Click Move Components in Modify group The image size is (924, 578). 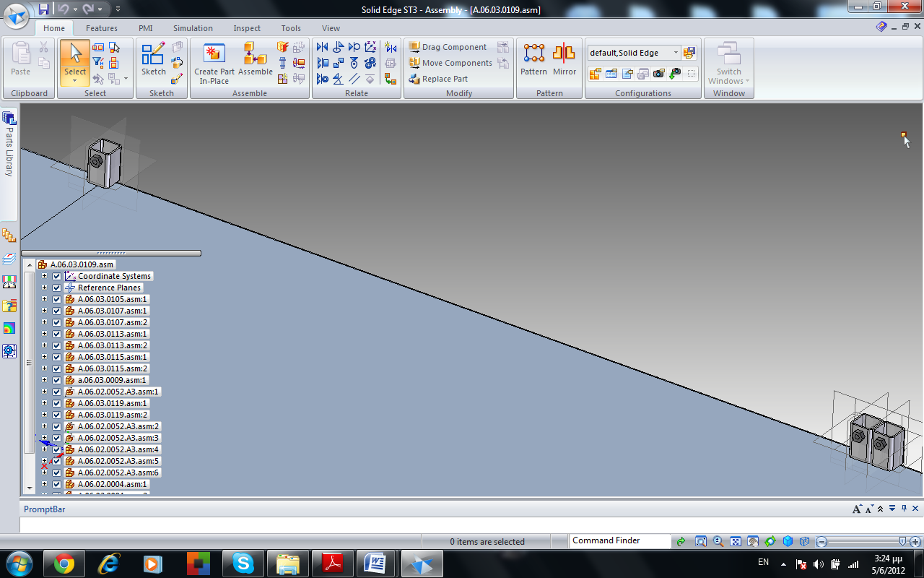450,63
